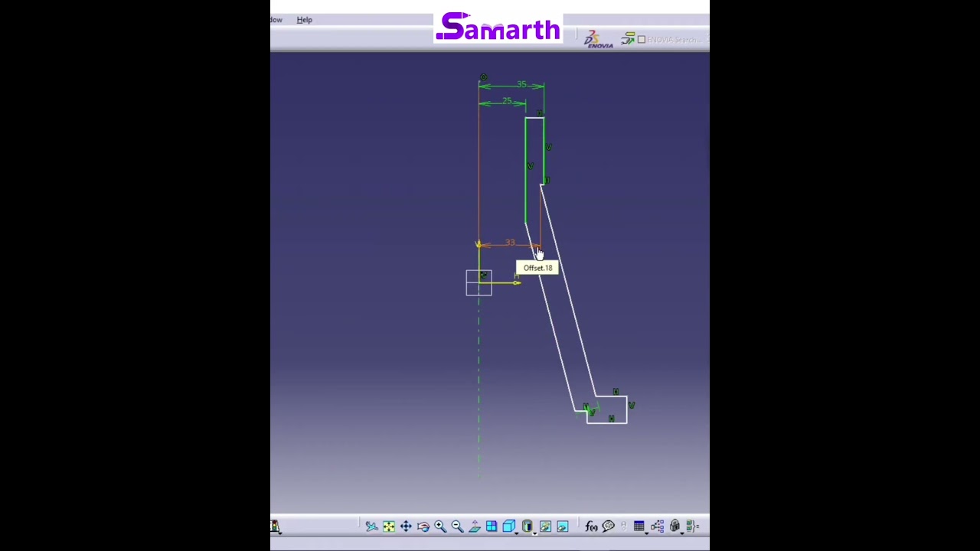Image resolution: width=980 pixels, height=551 pixels.
Task: Click the comment speech-bubble icon
Action: (608, 527)
